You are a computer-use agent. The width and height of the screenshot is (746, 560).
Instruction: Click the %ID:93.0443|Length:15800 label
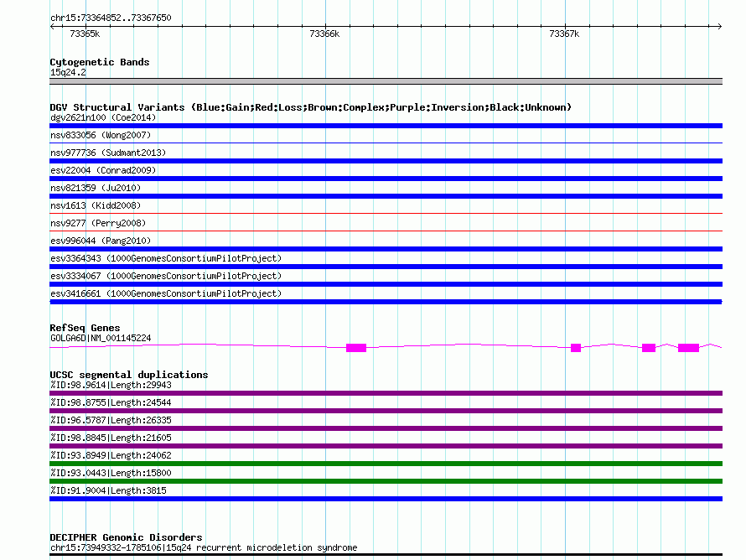[111, 473]
